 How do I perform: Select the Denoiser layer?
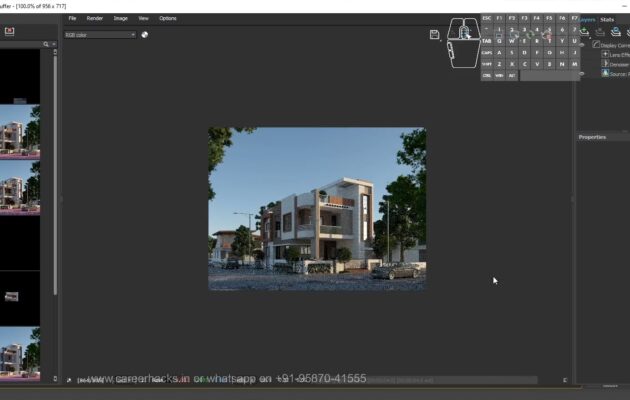click(618, 64)
